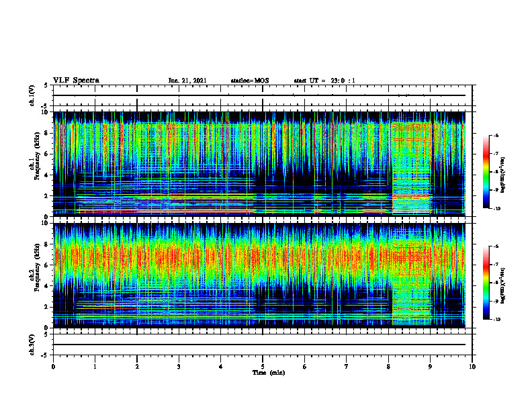Click time axis tick label 5
Image resolution: width=532 pixels, height=411 pixels.
263,367
